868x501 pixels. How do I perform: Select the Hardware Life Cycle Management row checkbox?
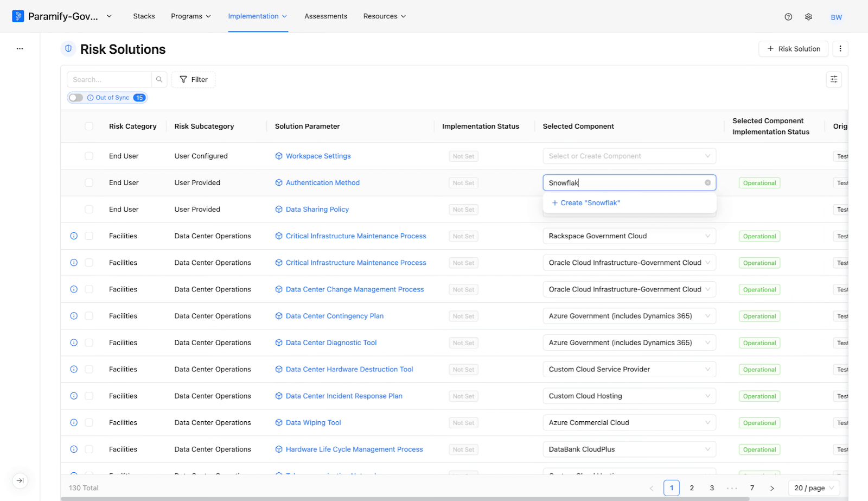tap(89, 449)
